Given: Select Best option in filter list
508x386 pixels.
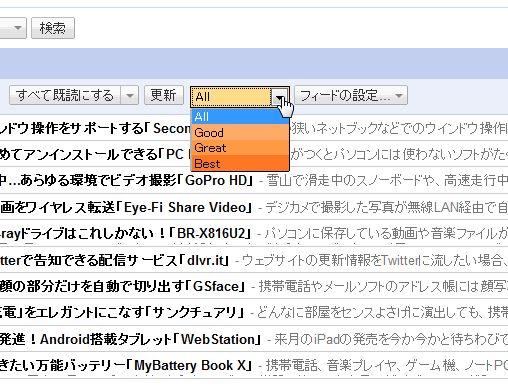Looking at the screenshot, I should click(x=240, y=163).
